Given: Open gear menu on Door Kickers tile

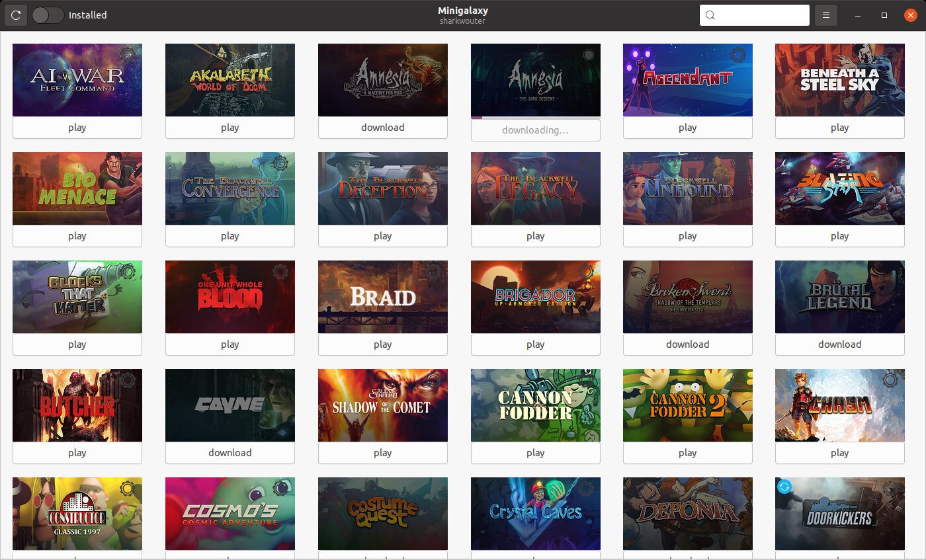Looking at the screenshot, I should pos(890,489).
